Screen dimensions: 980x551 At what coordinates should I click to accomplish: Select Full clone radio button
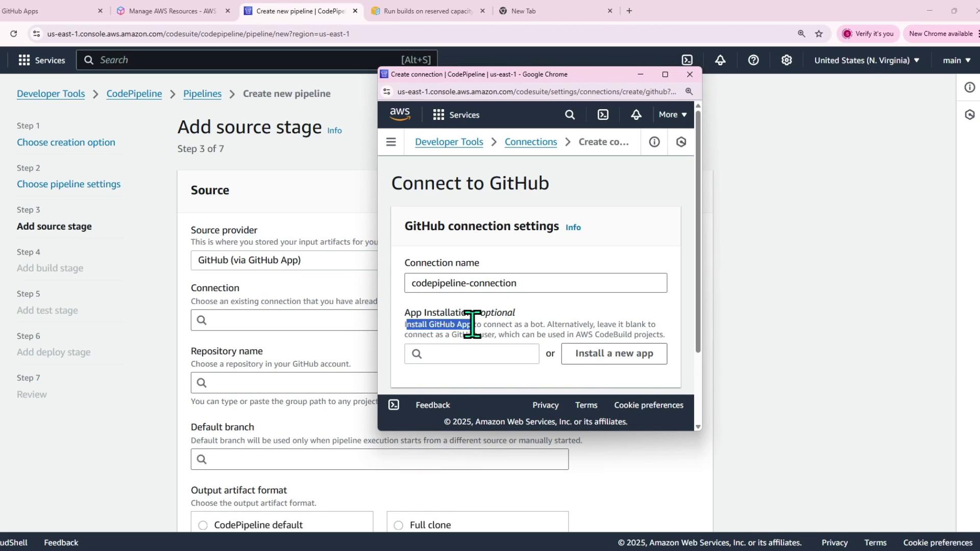pos(399,525)
